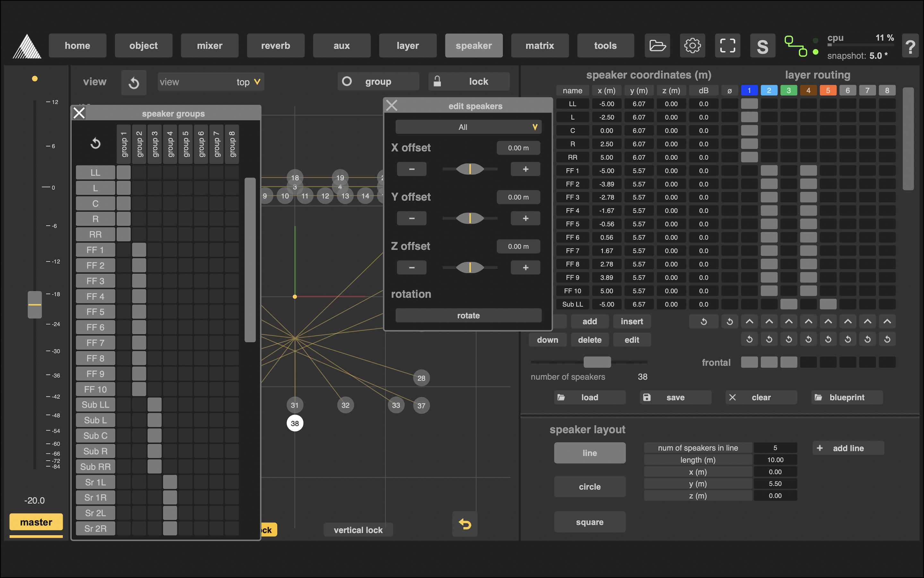
Task: Select speaker 28 in the top view
Action: click(421, 378)
